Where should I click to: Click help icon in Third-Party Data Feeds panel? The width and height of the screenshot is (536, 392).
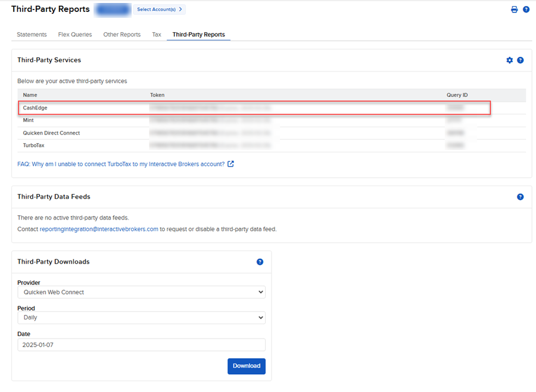[521, 197]
